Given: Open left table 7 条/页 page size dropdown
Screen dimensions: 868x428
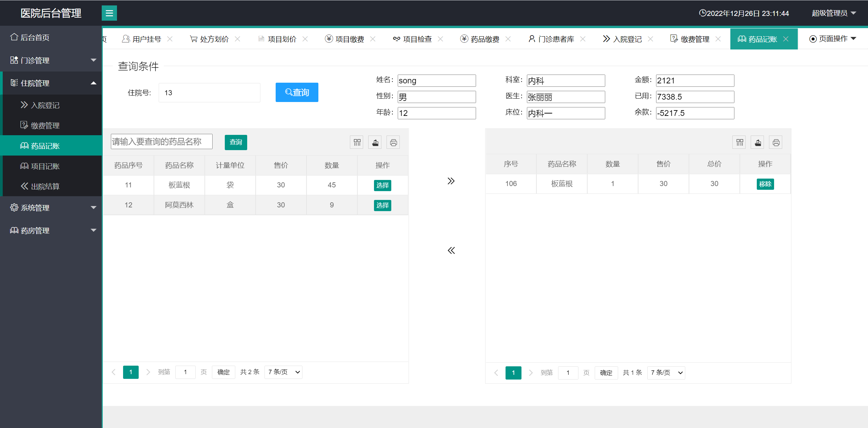Looking at the screenshot, I should [x=283, y=372].
